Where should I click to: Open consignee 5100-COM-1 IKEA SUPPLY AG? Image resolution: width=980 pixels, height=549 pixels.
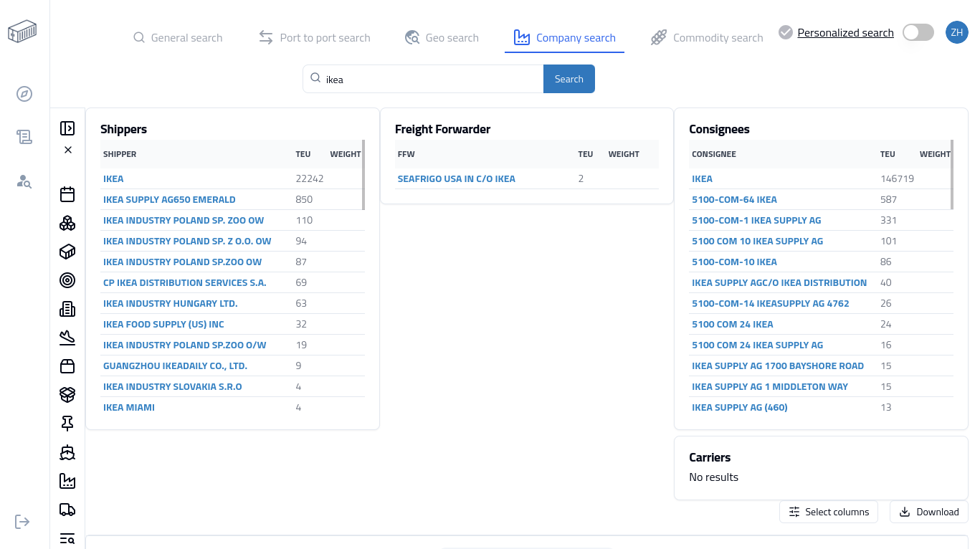(x=756, y=220)
